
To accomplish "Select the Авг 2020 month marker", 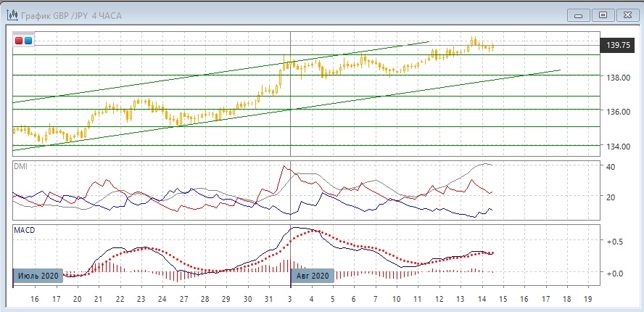I will coord(313,276).
